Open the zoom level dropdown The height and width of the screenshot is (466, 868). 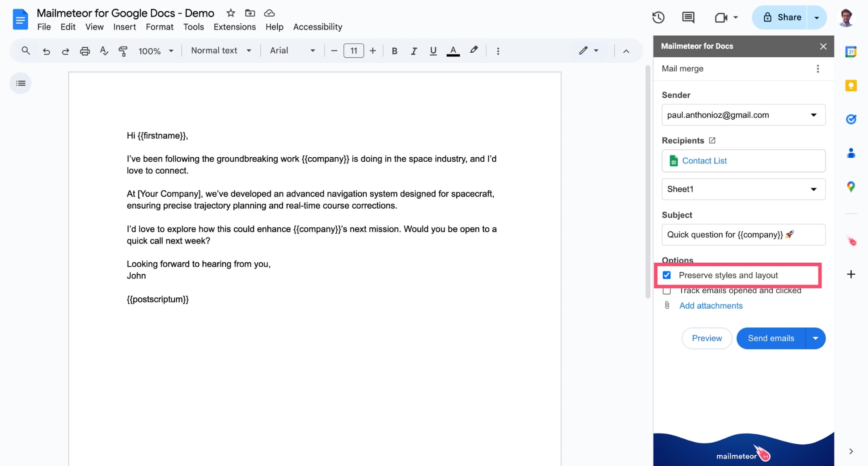pyautogui.click(x=156, y=51)
